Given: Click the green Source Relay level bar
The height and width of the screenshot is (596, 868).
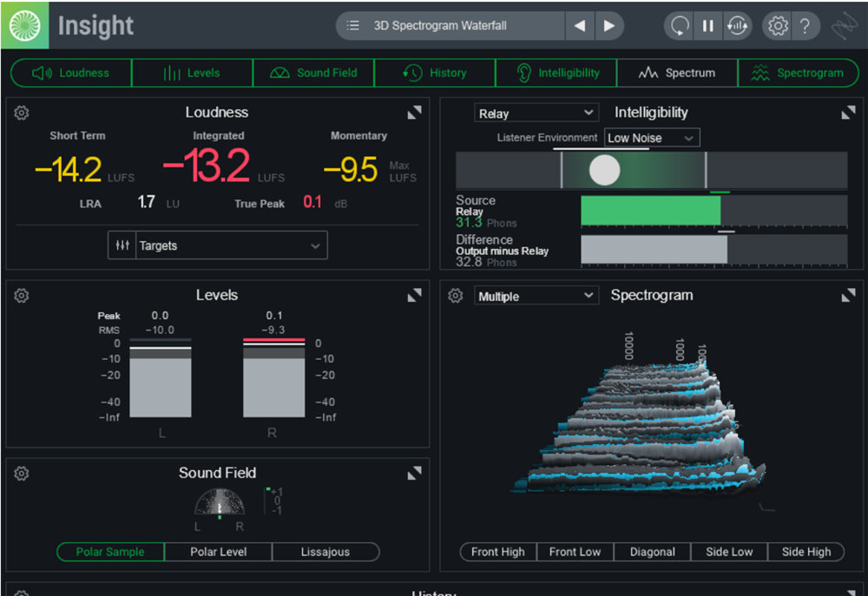Looking at the screenshot, I should [650, 210].
